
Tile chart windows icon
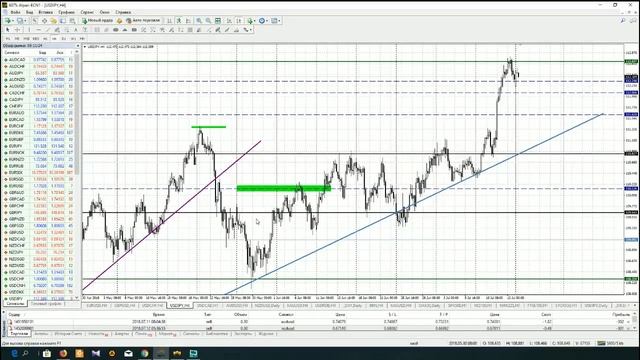pyautogui.click(x=218, y=20)
